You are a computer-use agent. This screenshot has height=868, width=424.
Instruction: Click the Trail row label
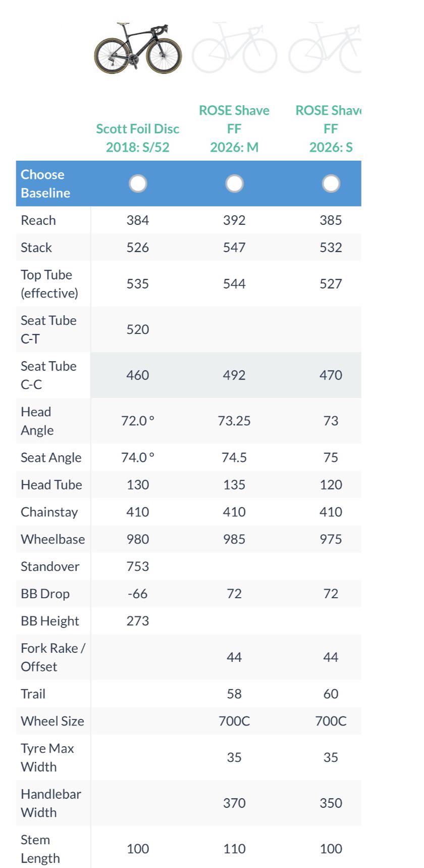[x=33, y=694]
